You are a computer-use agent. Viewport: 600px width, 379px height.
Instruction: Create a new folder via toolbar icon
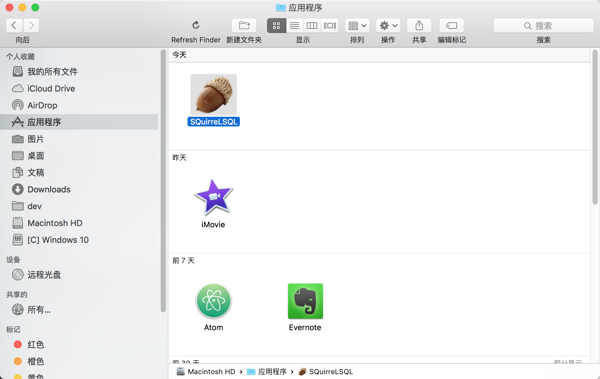(x=244, y=26)
